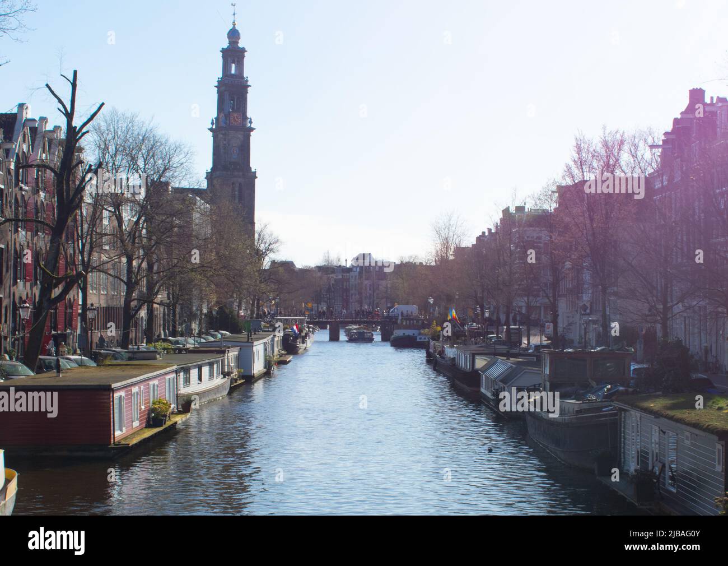The width and height of the screenshot is (728, 566).
Task: Click the alamy watermark on the right buildings
Action: pyautogui.click(x=615, y=185)
